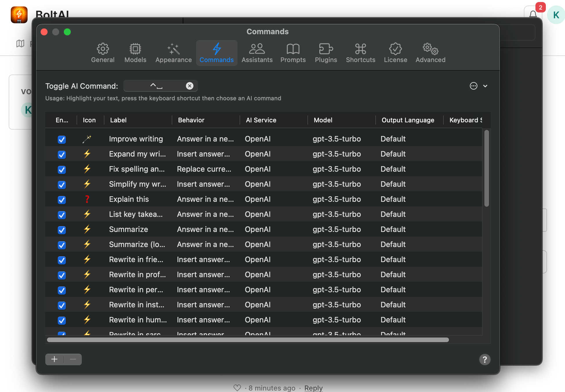Click the bolt icon for Rewrite in persuasive

click(87, 289)
